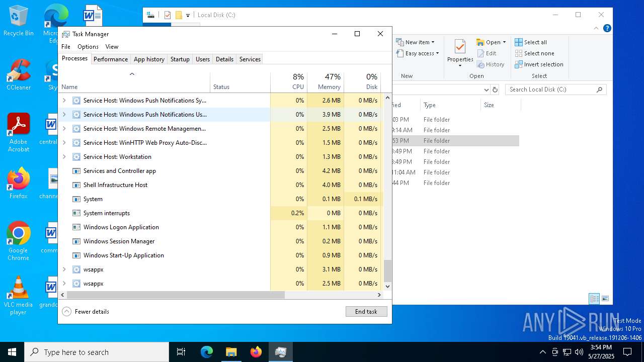644x362 pixels.
Task: Click the Windows Start button
Action: [12, 352]
